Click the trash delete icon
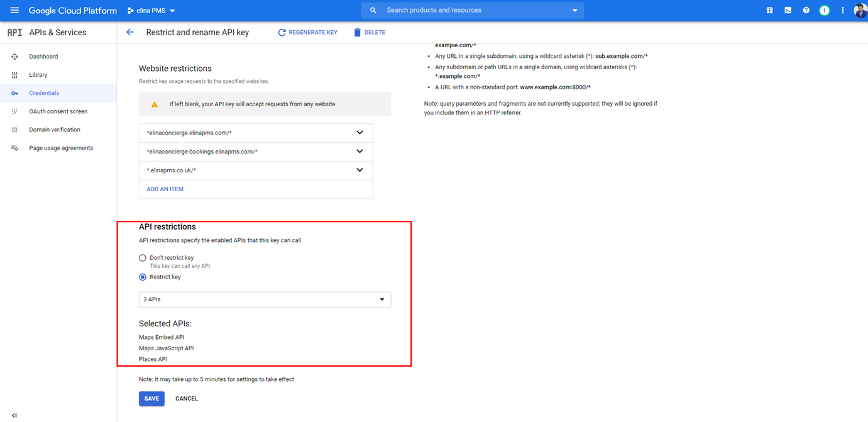The height and width of the screenshot is (422, 868). tap(357, 32)
